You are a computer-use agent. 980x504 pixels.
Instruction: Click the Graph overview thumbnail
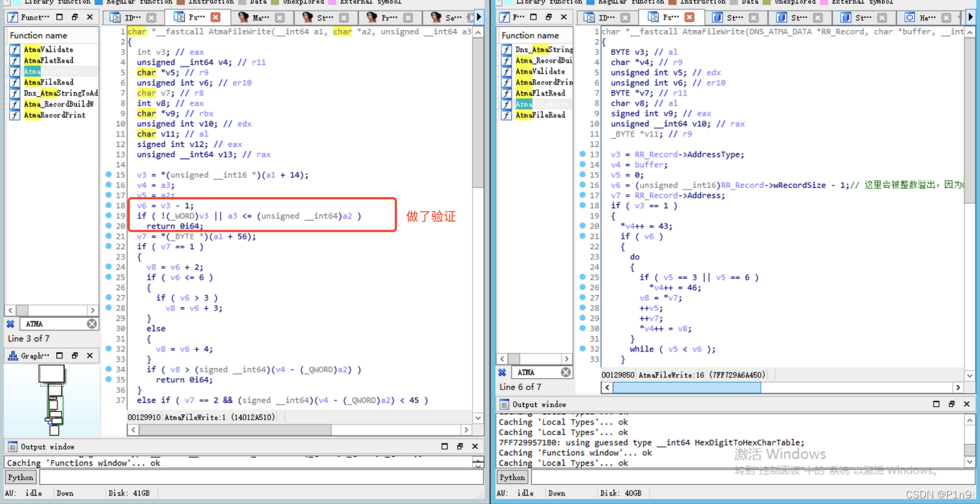(53, 400)
